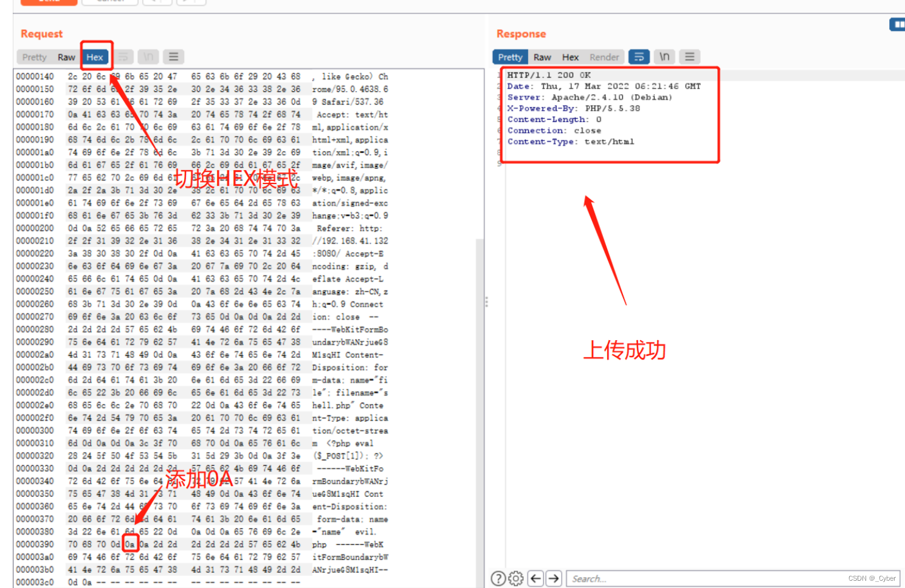Image resolution: width=905 pixels, height=588 pixels.
Task: Click decoded text 'Referer: http:'
Action: [349, 228]
